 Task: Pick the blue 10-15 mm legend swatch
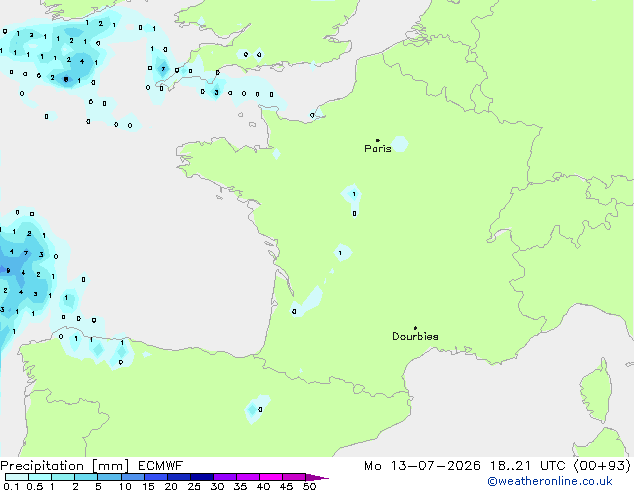point(132,477)
